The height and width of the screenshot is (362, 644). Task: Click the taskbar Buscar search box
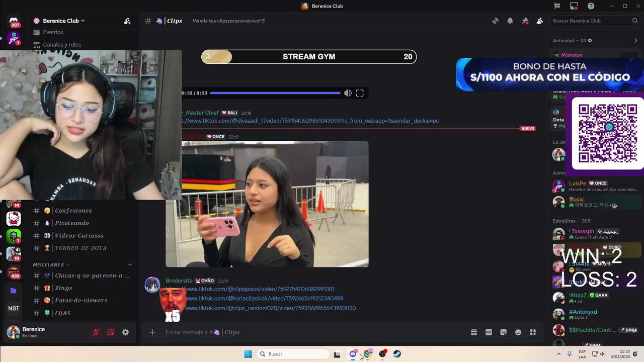coord(293,354)
